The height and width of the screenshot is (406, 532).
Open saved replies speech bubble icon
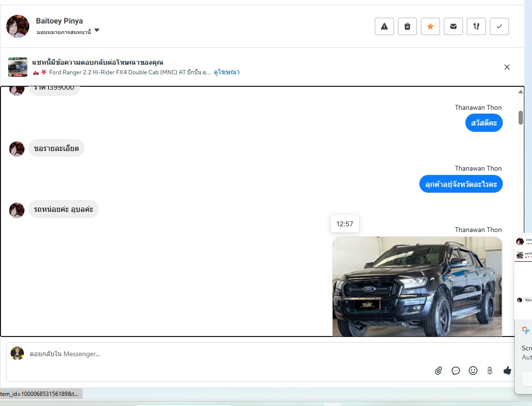pyautogui.click(x=456, y=371)
